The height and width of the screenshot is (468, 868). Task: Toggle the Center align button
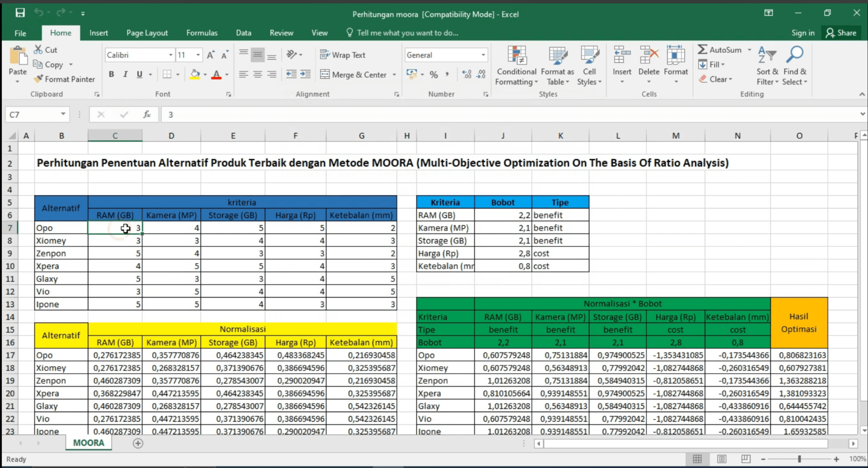point(257,74)
